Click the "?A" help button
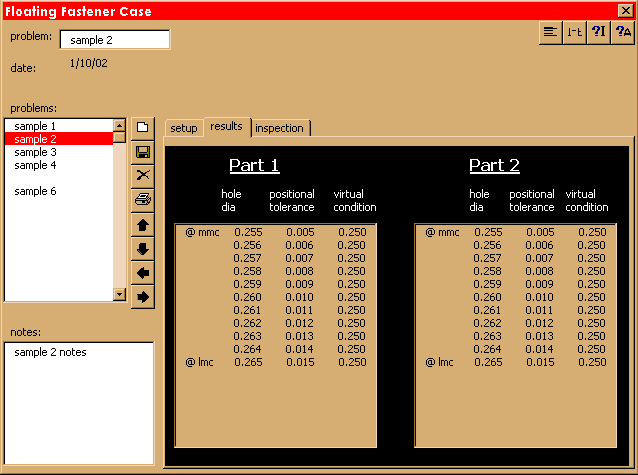This screenshot has height=475, width=638. [x=623, y=32]
